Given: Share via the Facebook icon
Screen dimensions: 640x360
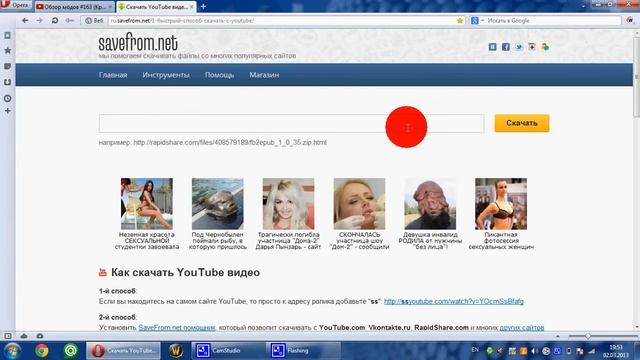Looking at the screenshot, I should pyautogui.click(x=506, y=47).
